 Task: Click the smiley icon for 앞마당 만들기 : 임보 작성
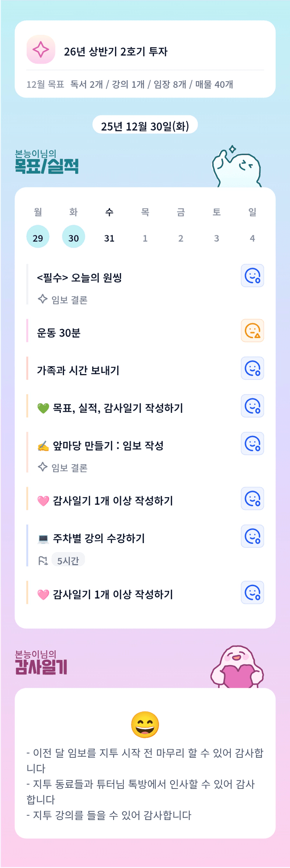tap(252, 444)
